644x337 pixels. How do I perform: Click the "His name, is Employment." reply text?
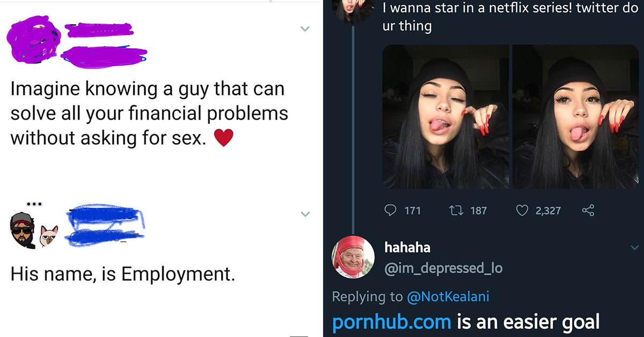(x=123, y=274)
